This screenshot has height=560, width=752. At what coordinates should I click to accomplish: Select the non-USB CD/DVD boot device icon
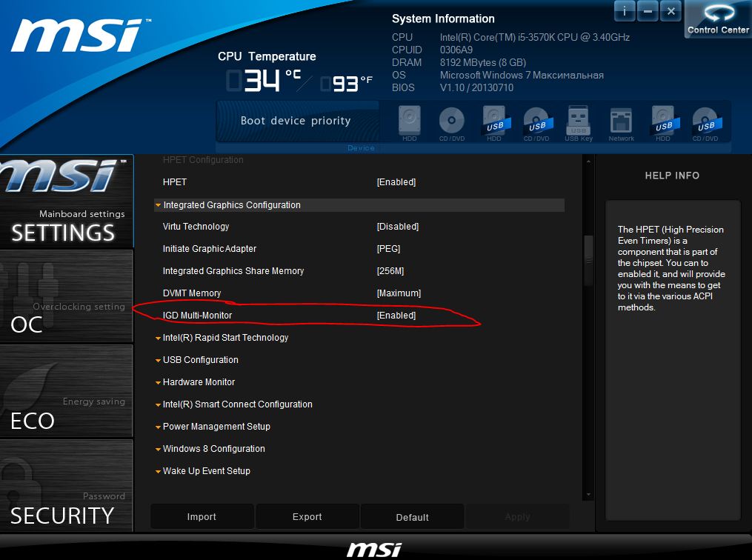click(x=451, y=123)
